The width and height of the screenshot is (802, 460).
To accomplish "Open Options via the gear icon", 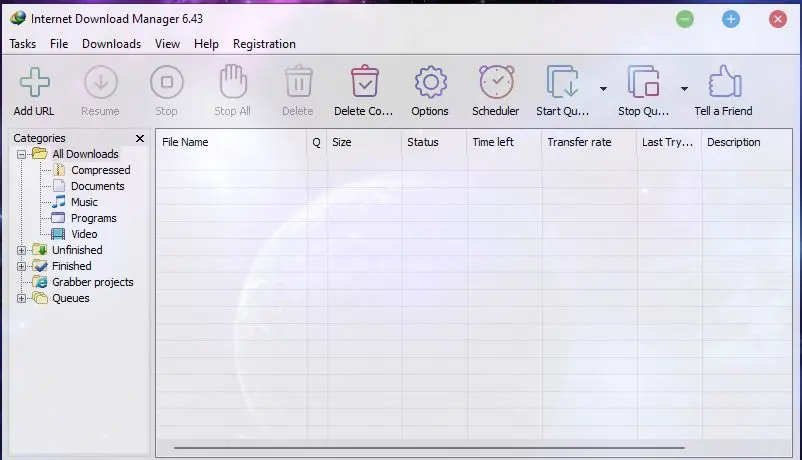I will pos(430,82).
